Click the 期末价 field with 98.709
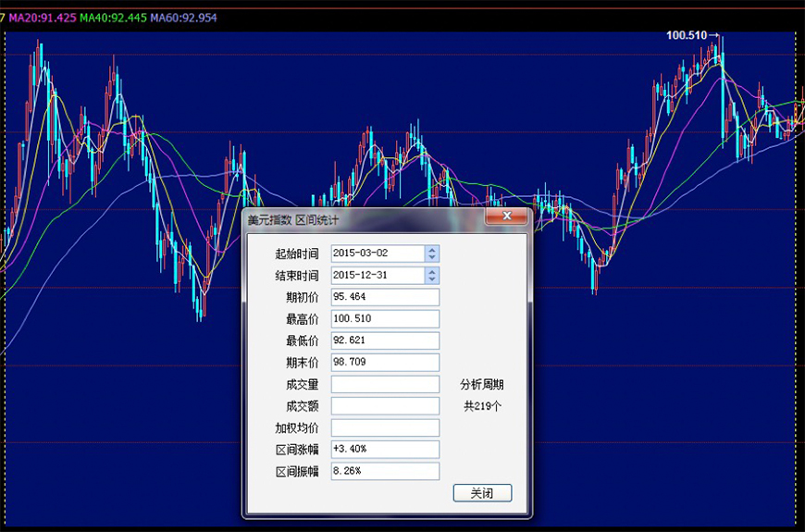Viewport: 805px width, 532px height. (385, 362)
